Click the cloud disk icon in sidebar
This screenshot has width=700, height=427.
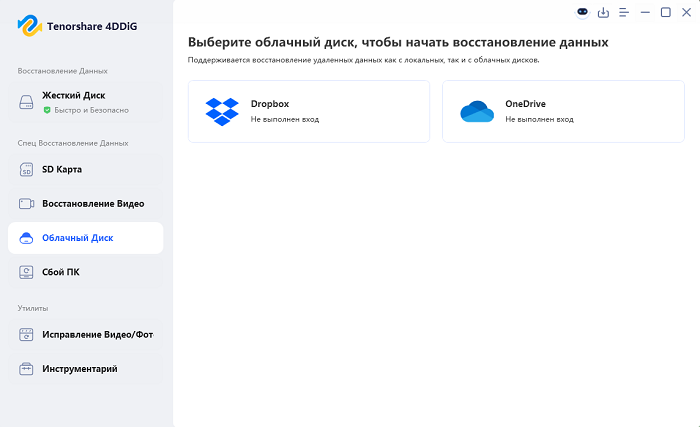pyautogui.click(x=26, y=238)
